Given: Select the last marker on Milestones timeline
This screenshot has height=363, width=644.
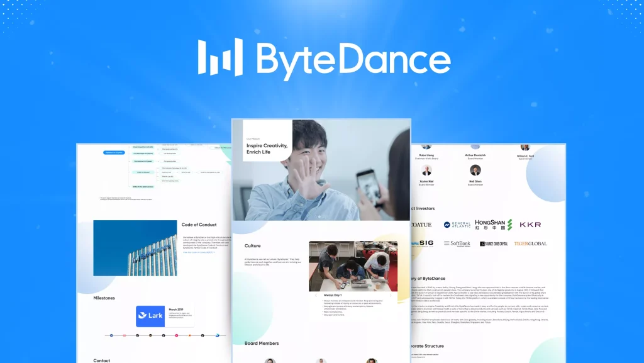Looking at the screenshot, I should tap(218, 335).
